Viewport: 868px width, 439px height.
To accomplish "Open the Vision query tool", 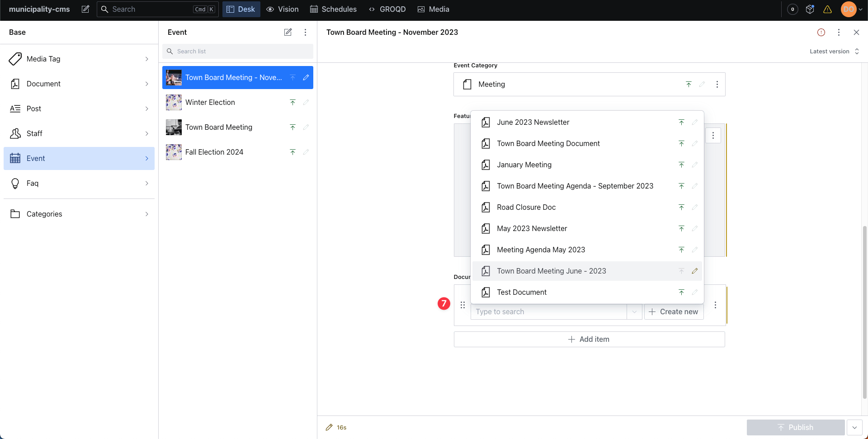I will pos(282,9).
